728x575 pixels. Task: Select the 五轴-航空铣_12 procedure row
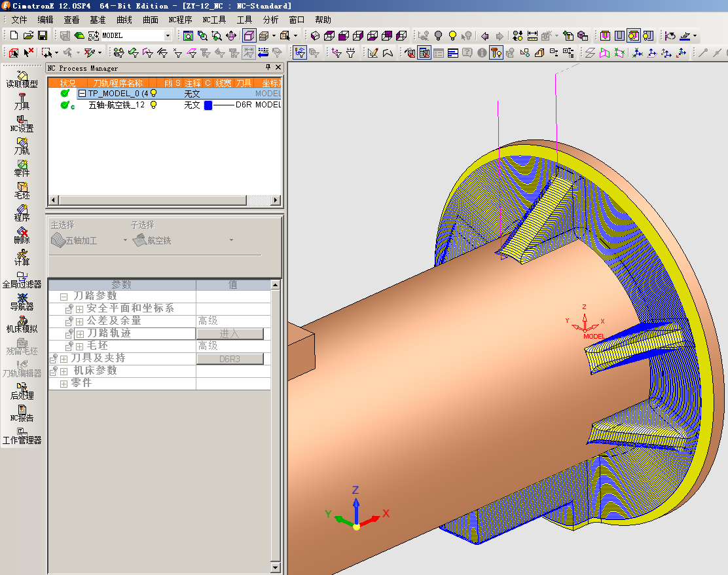165,105
